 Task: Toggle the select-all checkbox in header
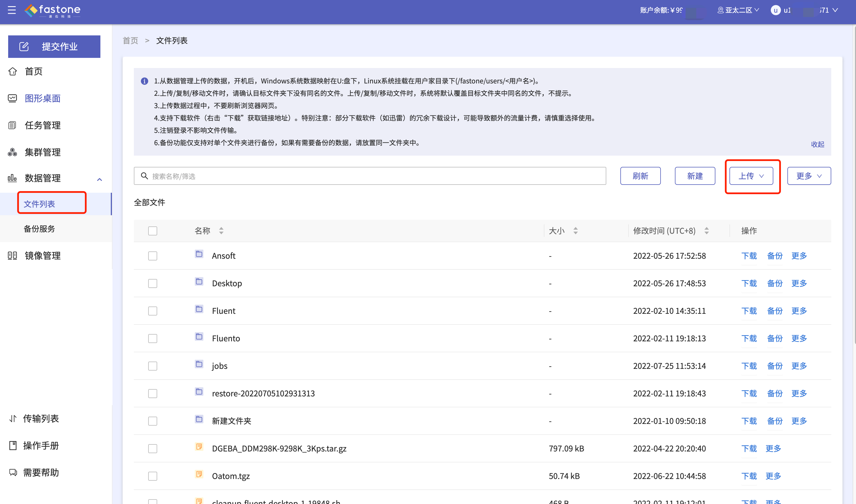(x=153, y=231)
